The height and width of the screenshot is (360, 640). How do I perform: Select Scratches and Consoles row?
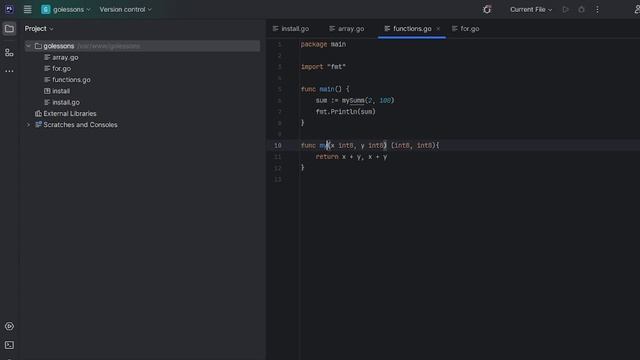[76, 124]
